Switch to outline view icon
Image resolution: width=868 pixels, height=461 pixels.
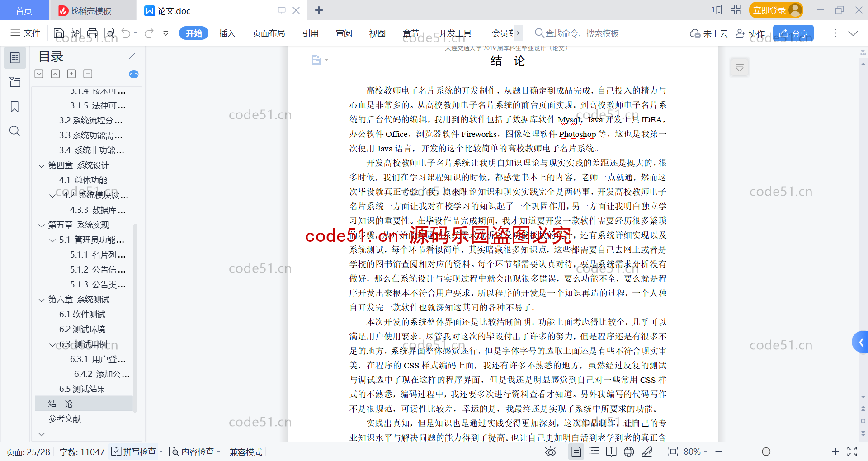pos(594,452)
